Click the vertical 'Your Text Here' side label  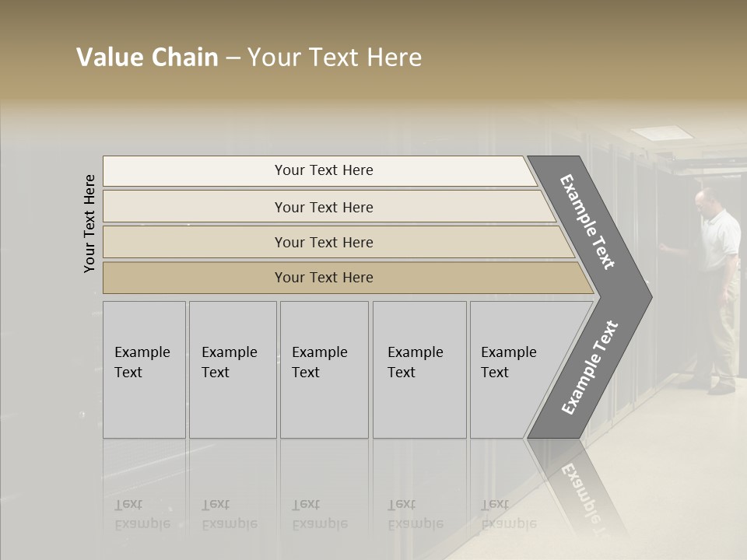point(89,223)
